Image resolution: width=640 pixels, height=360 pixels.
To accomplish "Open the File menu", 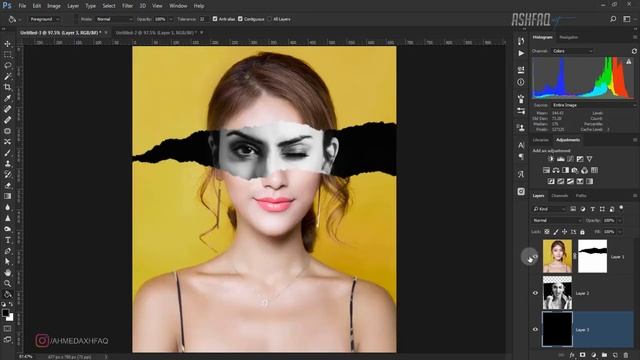I will coord(22,6).
